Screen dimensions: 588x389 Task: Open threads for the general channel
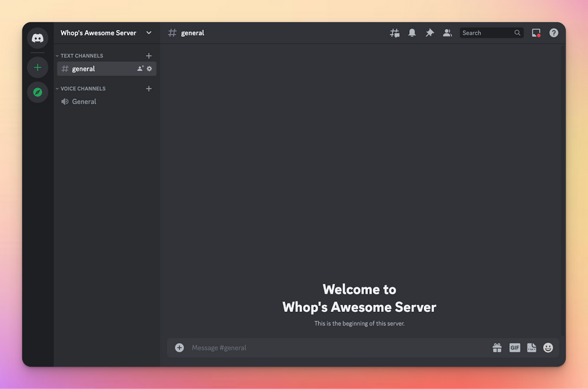coord(395,33)
